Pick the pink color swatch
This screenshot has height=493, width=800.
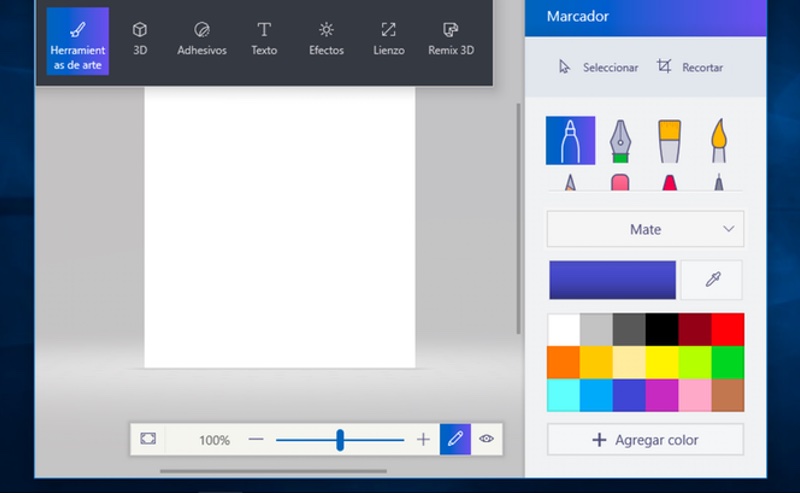tap(695, 395)
